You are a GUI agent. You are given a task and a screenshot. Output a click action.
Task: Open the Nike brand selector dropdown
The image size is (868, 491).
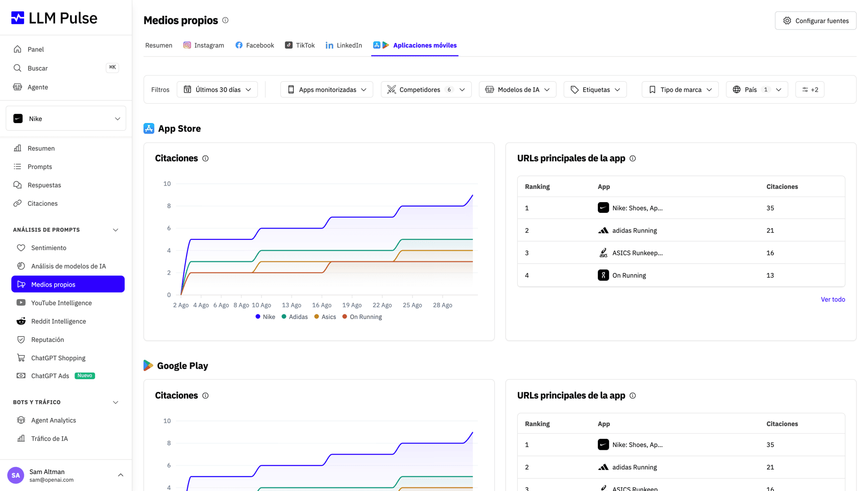[66, 118]
